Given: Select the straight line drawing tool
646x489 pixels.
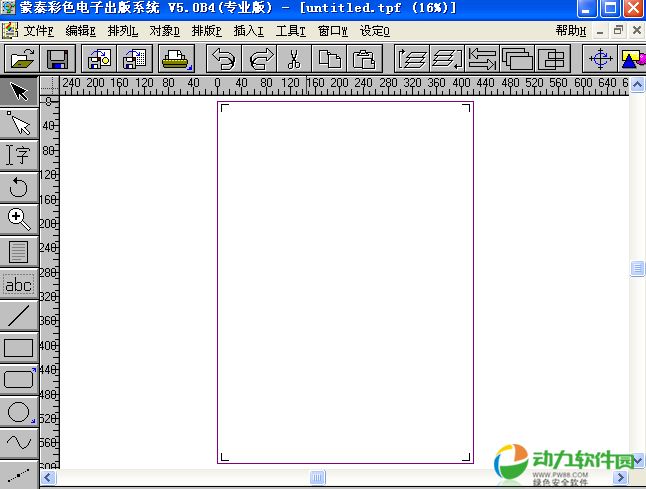Looking at the screenshot, I should pyautogui.click(x=19, y=316).
